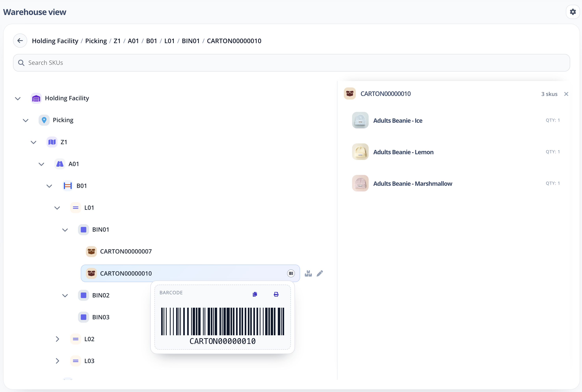Click the unpack carton icon beside the pencil

tap(308, 273)
